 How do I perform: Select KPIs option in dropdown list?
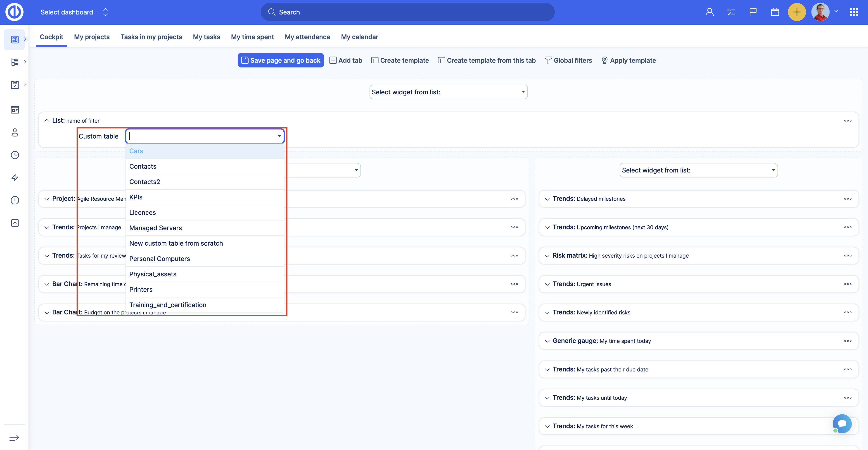click(x=136, y=197)
